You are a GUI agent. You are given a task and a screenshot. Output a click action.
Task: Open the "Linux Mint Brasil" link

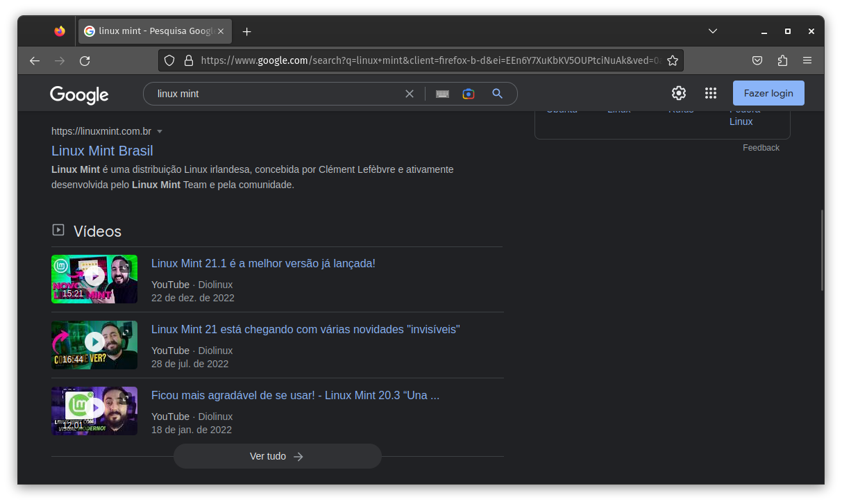[x=102, y=150]
